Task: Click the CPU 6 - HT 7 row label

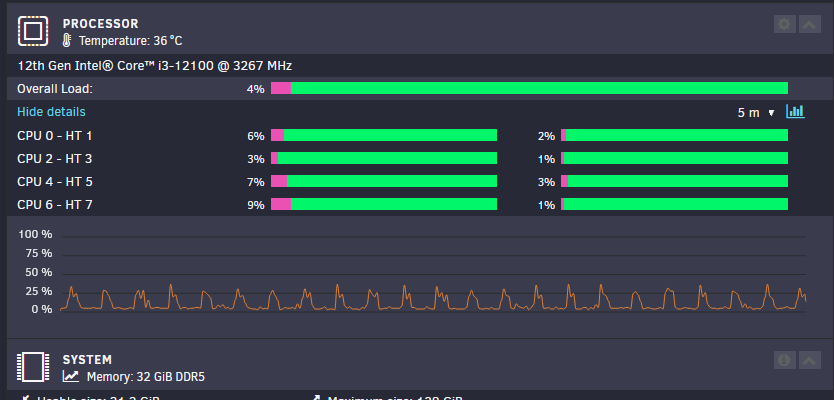Action: 55,205
